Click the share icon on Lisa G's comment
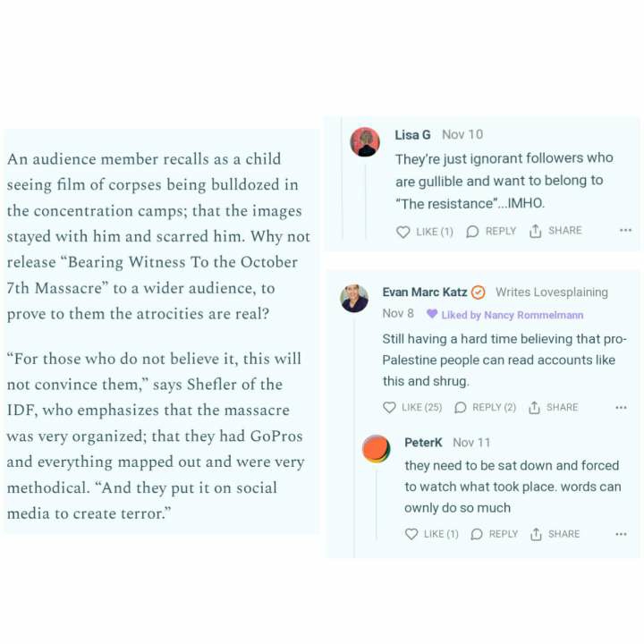The image size is (644, 644). click(x=536, y=232)
